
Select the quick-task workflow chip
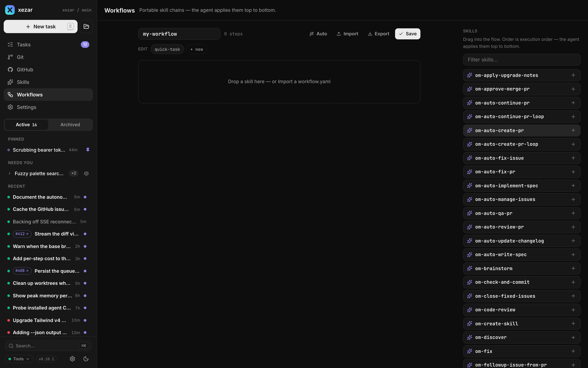pyautogui.click(x=167, y=49)
